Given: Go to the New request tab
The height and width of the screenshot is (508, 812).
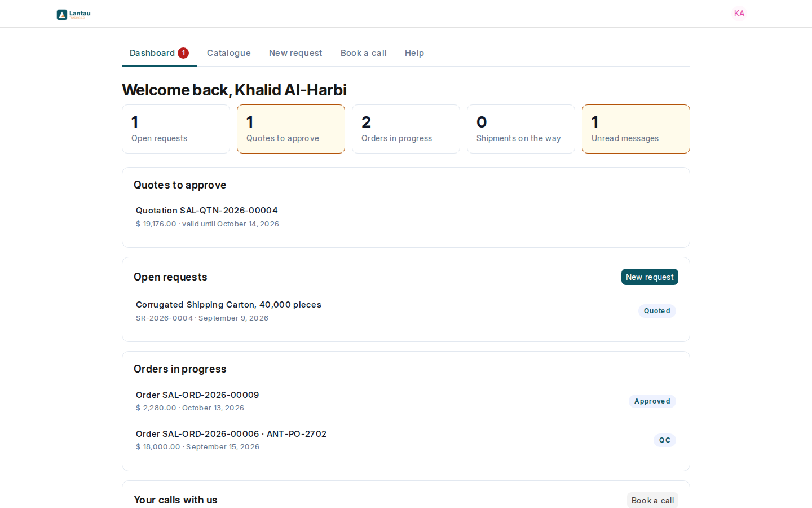Looking at the screenshot, I should click(x=295, y=53).
